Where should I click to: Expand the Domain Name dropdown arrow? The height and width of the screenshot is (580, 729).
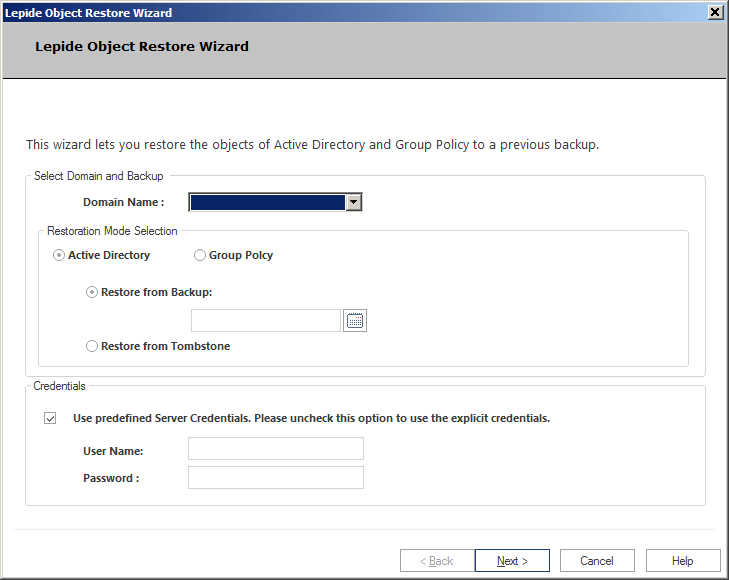click(353, 202)
